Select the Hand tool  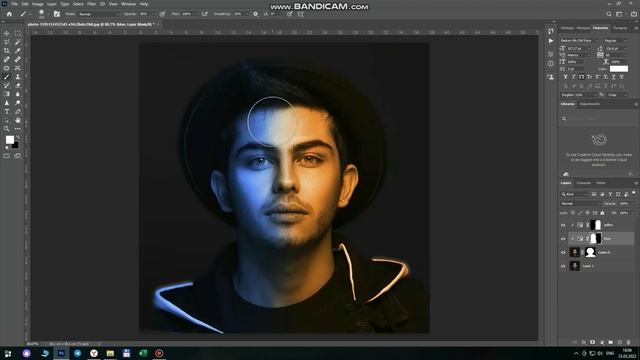(18, 120)
